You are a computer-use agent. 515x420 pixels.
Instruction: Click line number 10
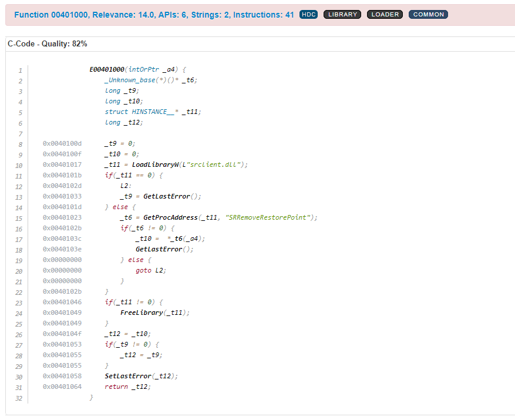[x=19, y=166]
